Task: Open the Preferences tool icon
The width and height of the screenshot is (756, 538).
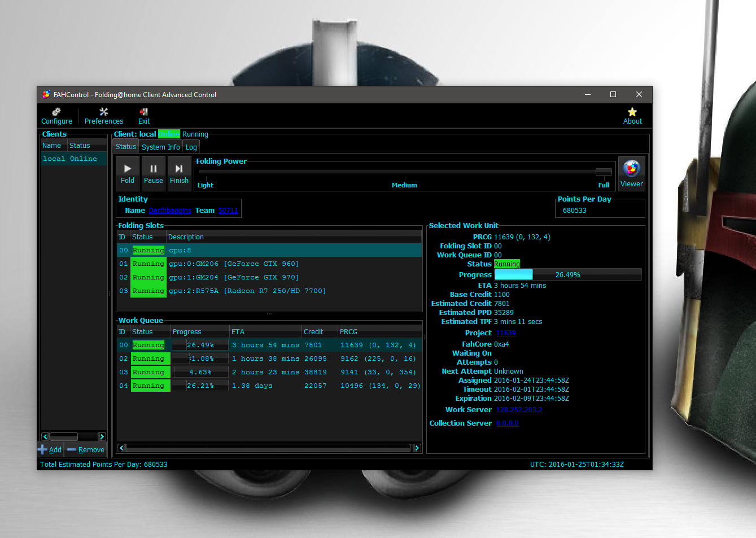Action: pos(103,116)
